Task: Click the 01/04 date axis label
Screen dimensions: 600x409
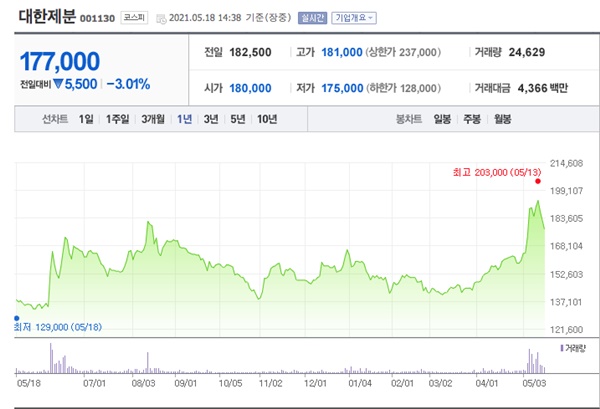Action: [360, 383]
